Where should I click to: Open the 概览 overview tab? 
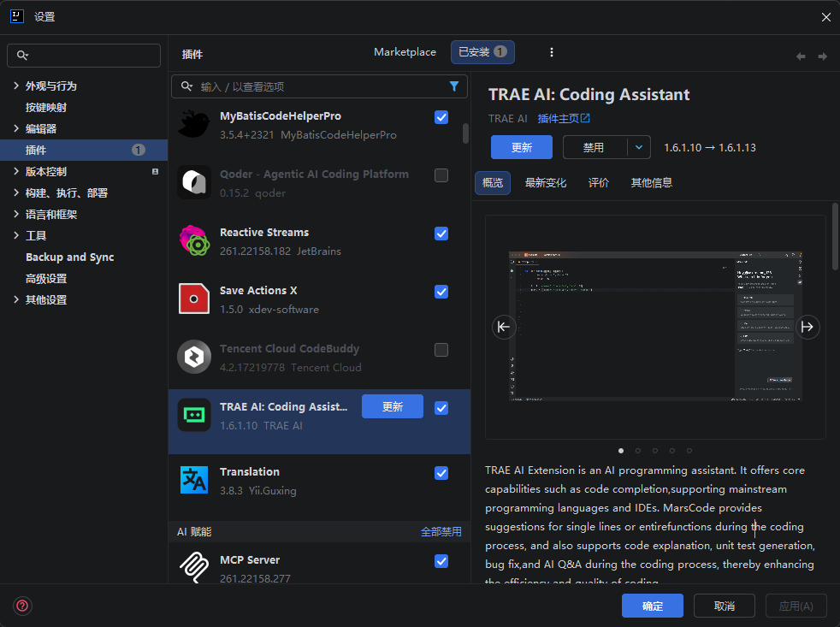coord(493,183)
